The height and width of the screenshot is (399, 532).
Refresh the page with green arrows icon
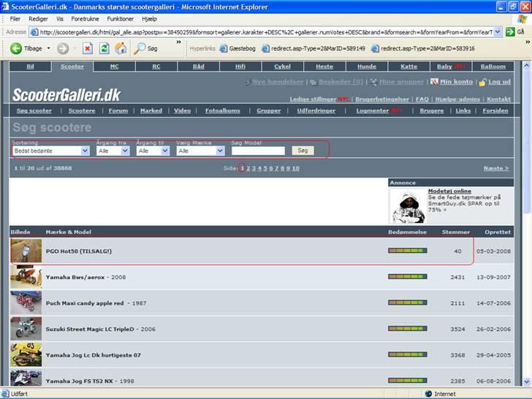click(104, 49)
